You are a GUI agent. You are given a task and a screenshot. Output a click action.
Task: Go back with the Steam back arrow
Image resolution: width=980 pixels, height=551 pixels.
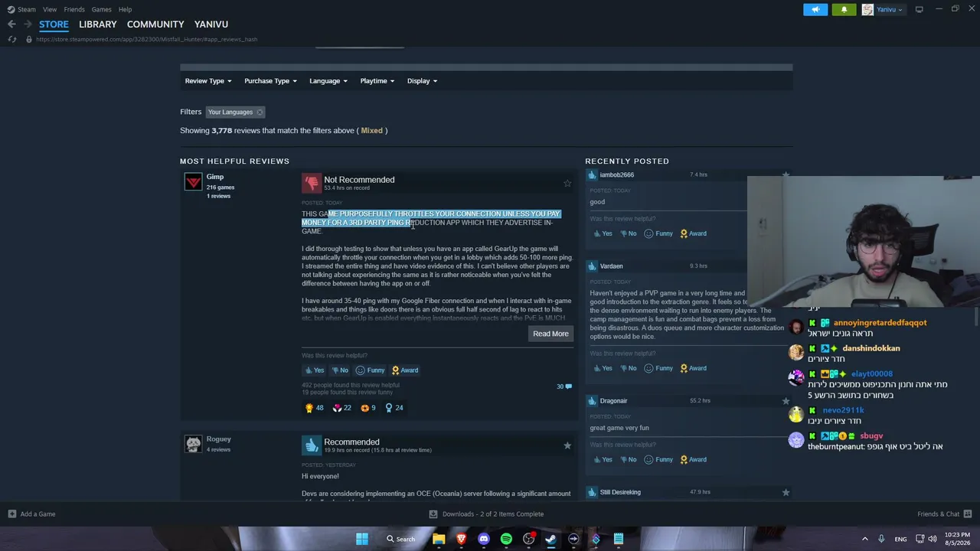point(11,24)
